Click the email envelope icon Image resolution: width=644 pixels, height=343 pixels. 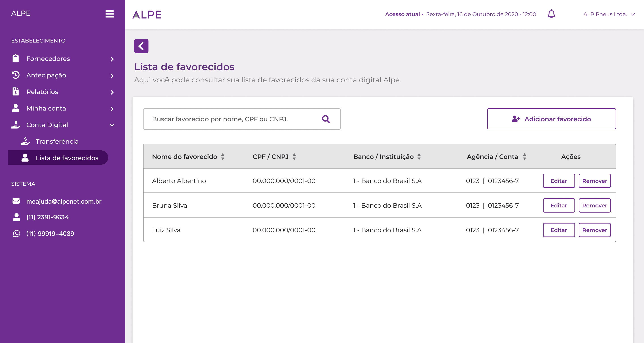(x=16, y=201)
